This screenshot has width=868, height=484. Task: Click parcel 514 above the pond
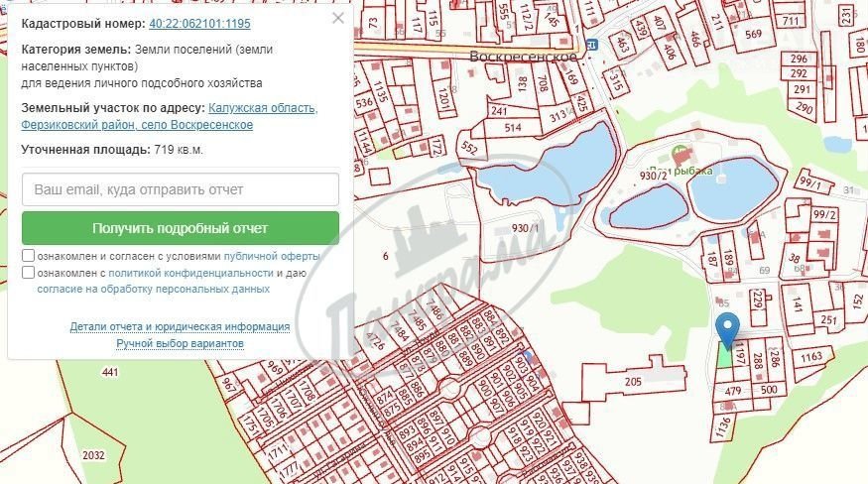pos(513,128)
